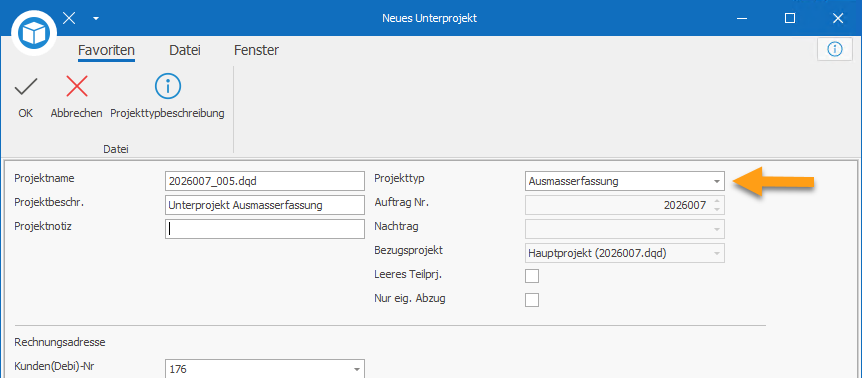Focus the Projektbeschr. text field

[264, 205]
